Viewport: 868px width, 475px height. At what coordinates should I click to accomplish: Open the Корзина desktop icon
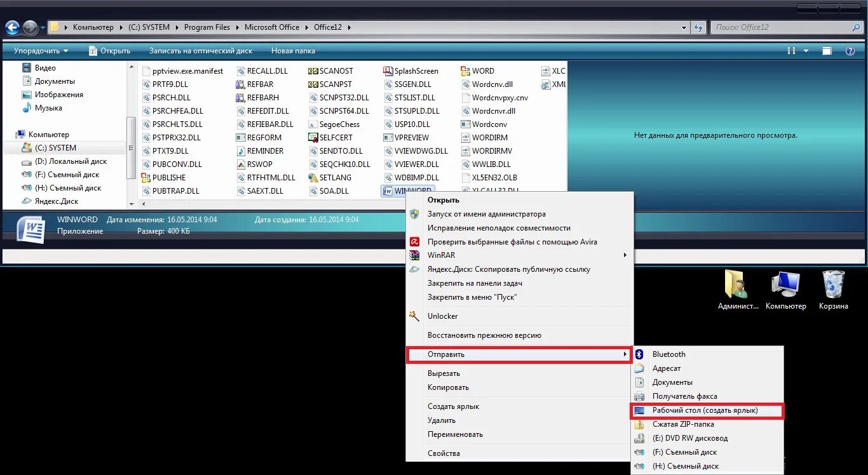point(833,290)
